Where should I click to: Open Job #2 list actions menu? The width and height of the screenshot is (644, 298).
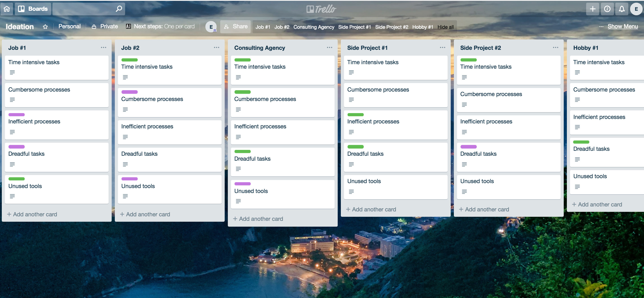click(x=217, y=48)
